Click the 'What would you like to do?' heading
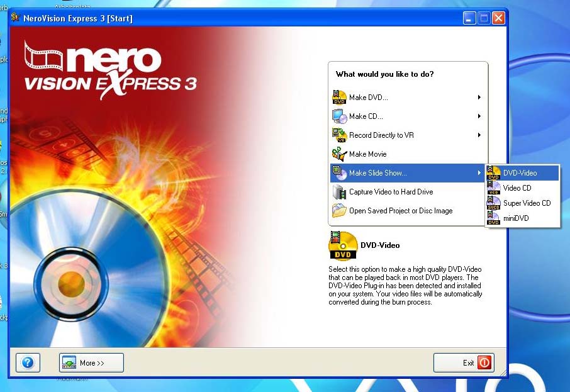Image resolution: width=570 pixels, height=392 pixels. [384, 74]
